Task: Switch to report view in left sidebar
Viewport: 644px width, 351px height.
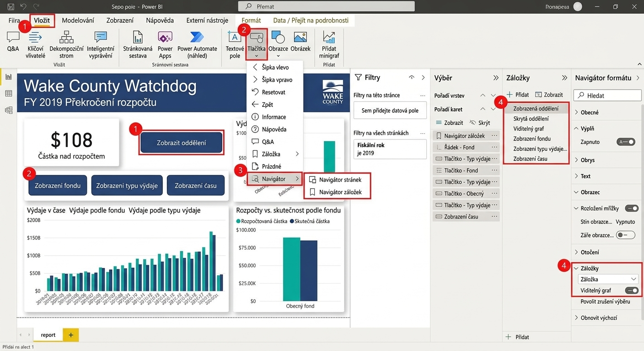Action: pos(8,77)
